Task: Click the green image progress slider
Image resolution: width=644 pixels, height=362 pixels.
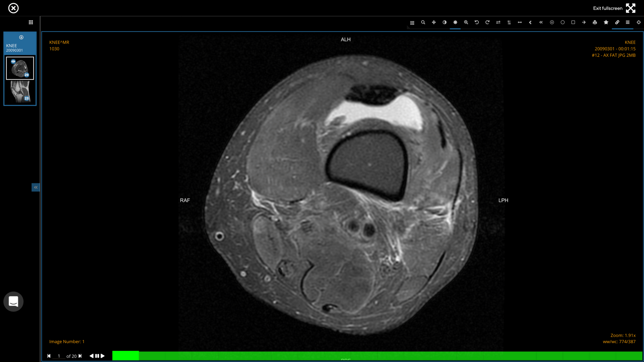Action: (x=375, y=356)
